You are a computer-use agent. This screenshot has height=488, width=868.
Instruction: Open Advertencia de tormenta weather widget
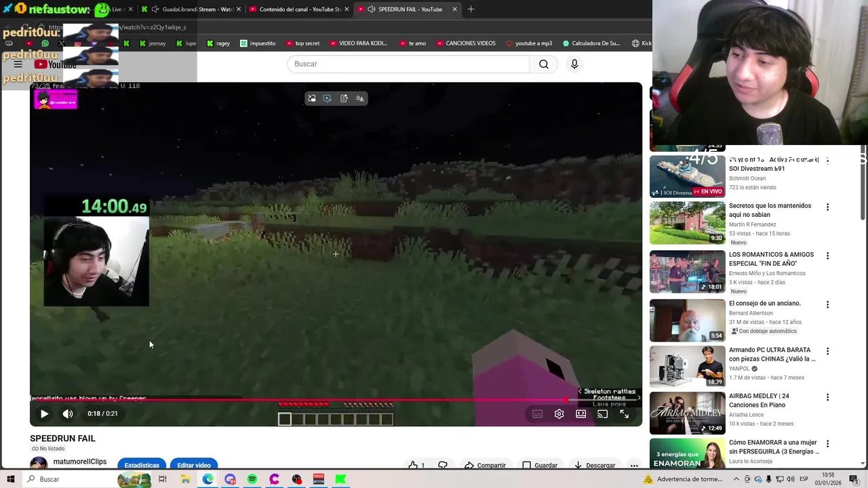(683, 479)
